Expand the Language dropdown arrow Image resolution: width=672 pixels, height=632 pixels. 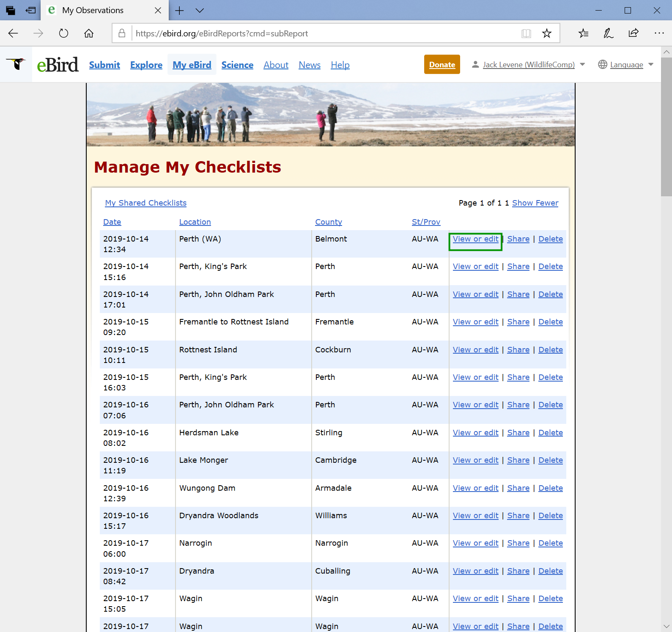(651, 64)
